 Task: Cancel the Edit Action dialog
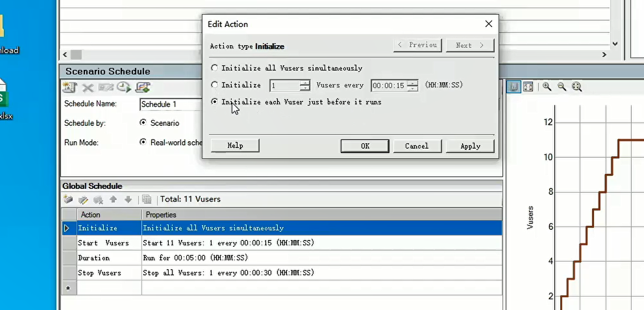point(417,146)
